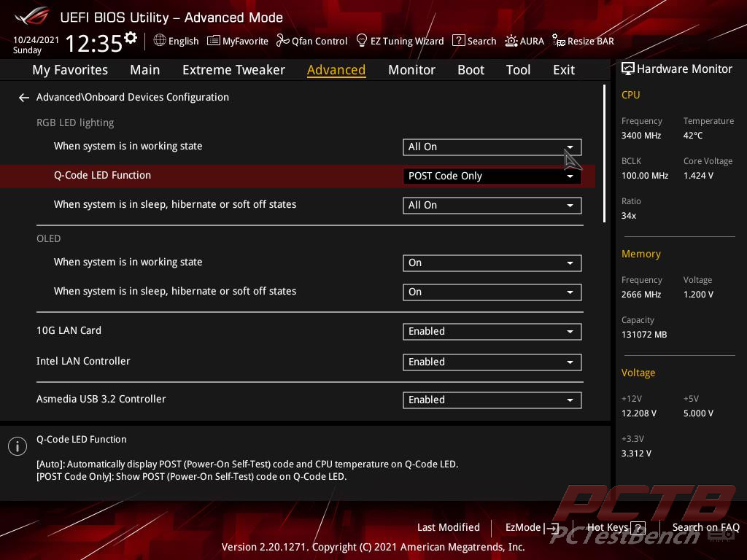
Task: Click Last Modified button
Action: click(x=449, y=527)
